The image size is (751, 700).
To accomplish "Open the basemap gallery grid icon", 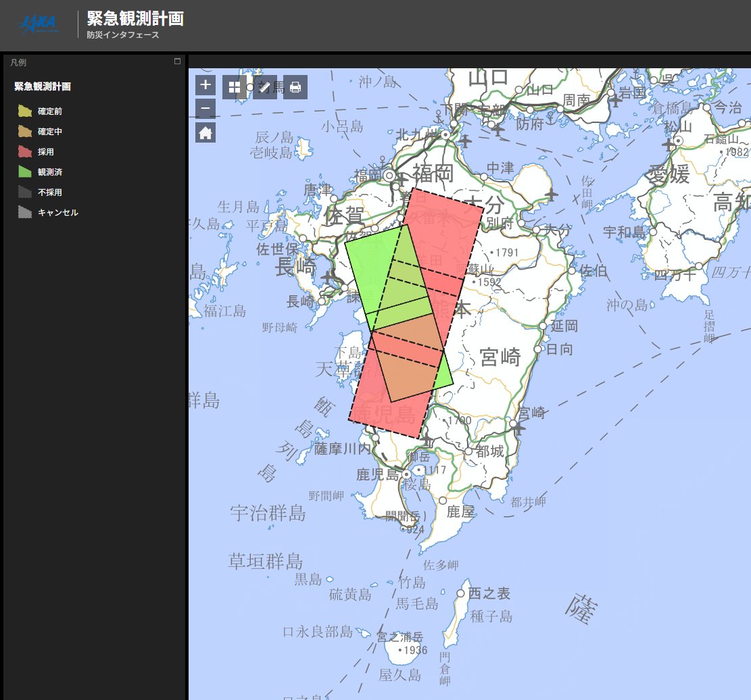I will click(234, 87).
